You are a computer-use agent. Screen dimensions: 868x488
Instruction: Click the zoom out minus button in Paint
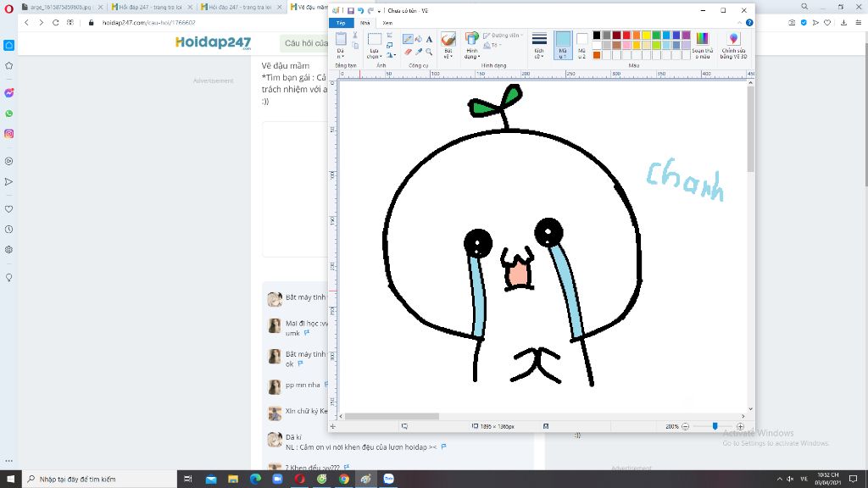pos(685,427)
